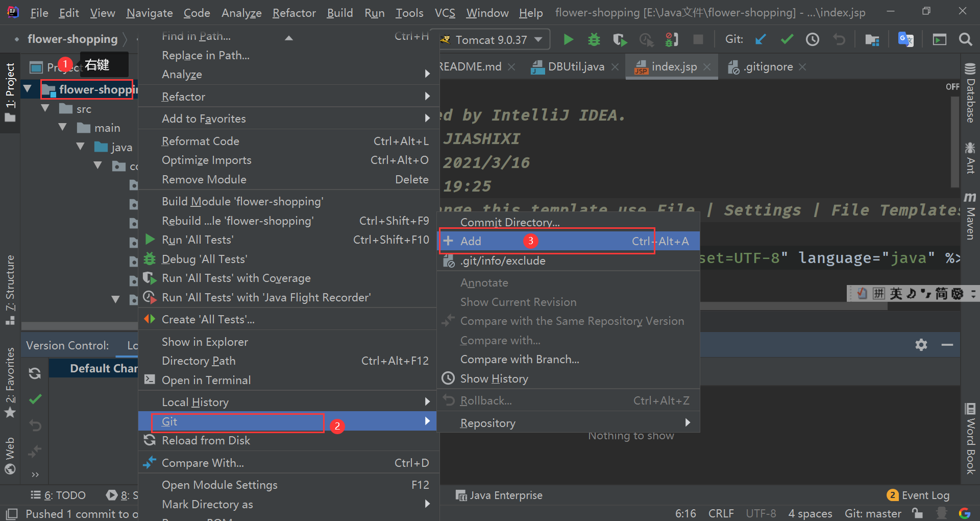980x521 pixels.
Task: Click the Git commit checkmark icon in toolbar
Action: pos(787,39)
